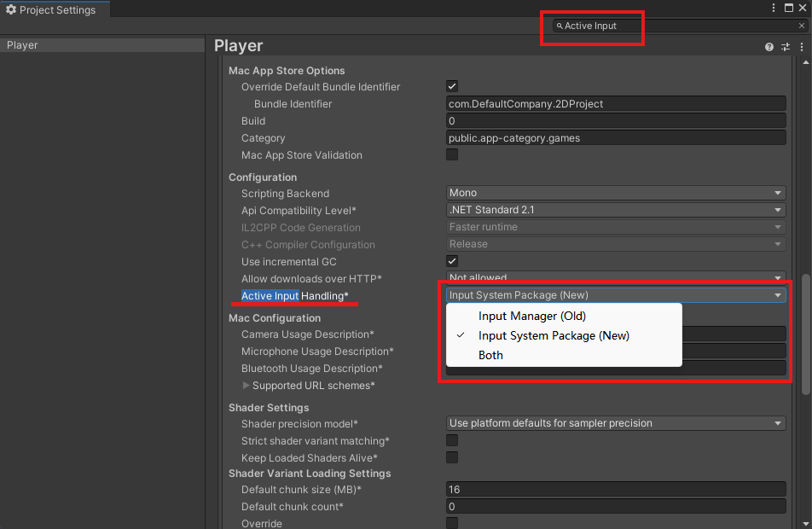Enable Mac App Store Validation
Viewport: 812px width, 529px height.
pyautogui.click(x=451, y=154)
